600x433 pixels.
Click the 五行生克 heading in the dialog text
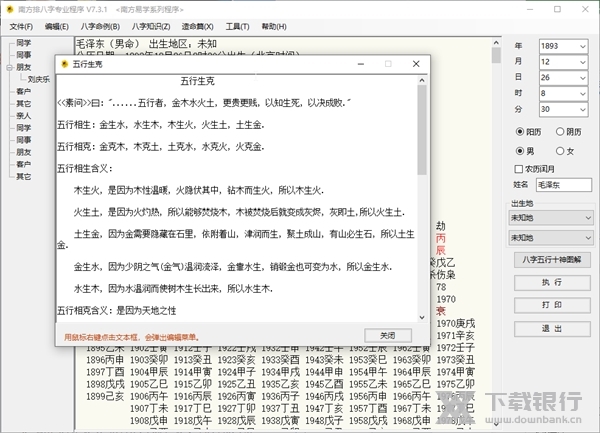pyautogui.click(x=197, y=81)
